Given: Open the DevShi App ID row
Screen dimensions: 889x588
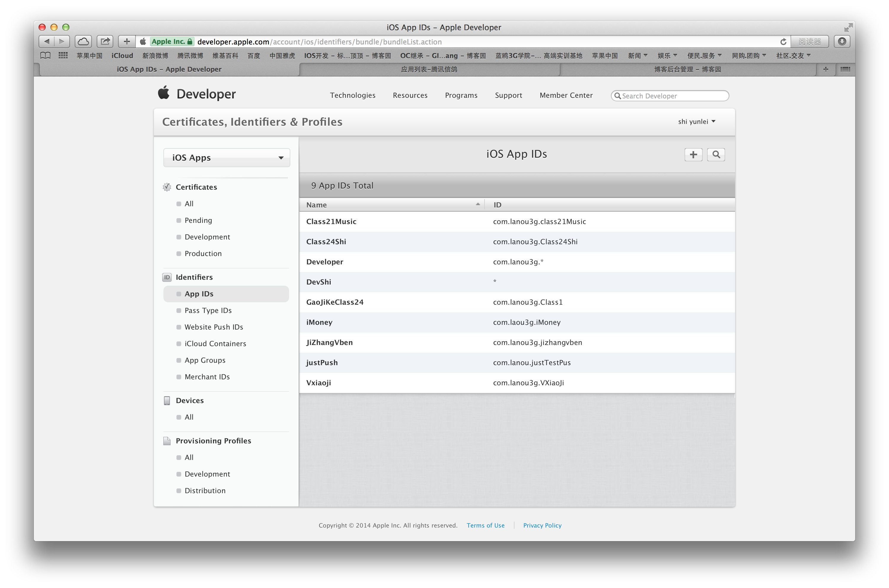Looking at the screenshot, I should [x=517, y=282].
